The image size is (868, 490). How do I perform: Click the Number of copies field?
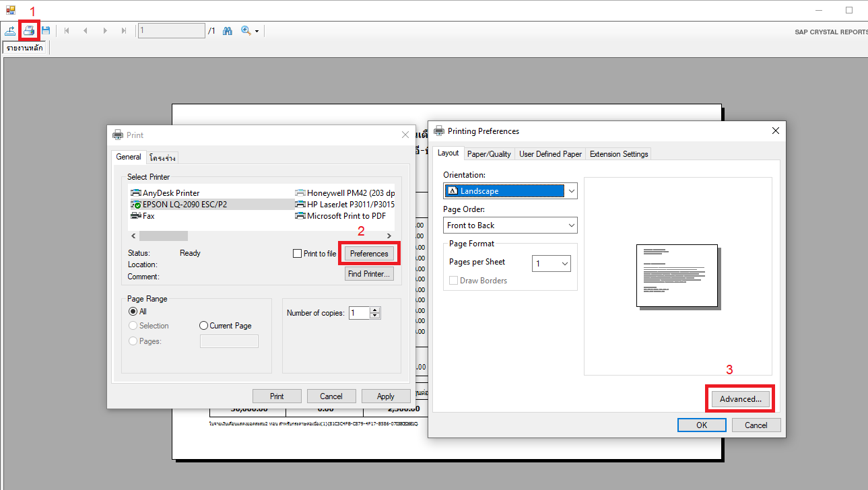click(359, 313)
